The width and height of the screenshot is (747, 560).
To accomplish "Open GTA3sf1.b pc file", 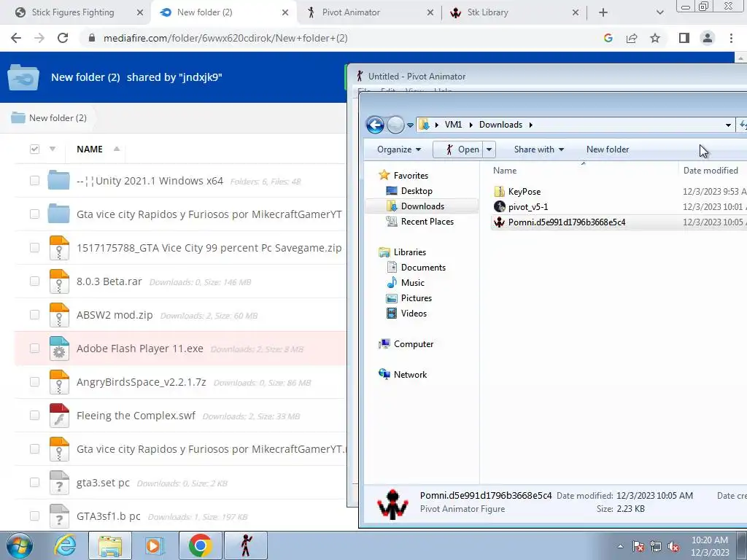I will (x=108, y=516).
